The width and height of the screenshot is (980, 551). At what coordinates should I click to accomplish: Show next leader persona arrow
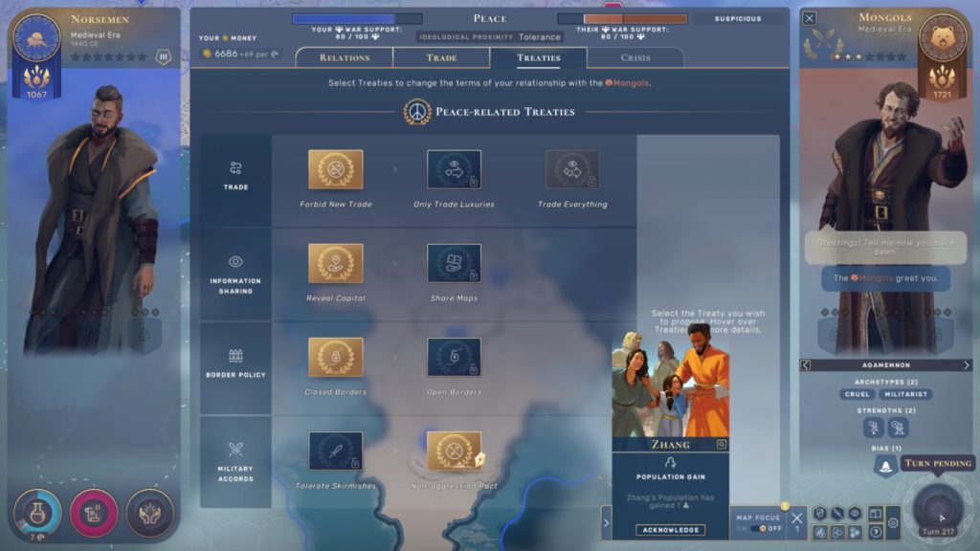pos(967,364)
